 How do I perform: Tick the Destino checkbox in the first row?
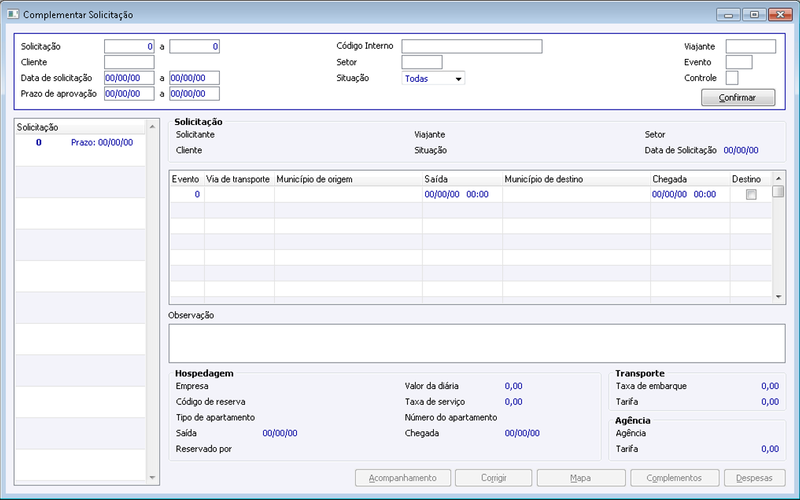(751, 194)
